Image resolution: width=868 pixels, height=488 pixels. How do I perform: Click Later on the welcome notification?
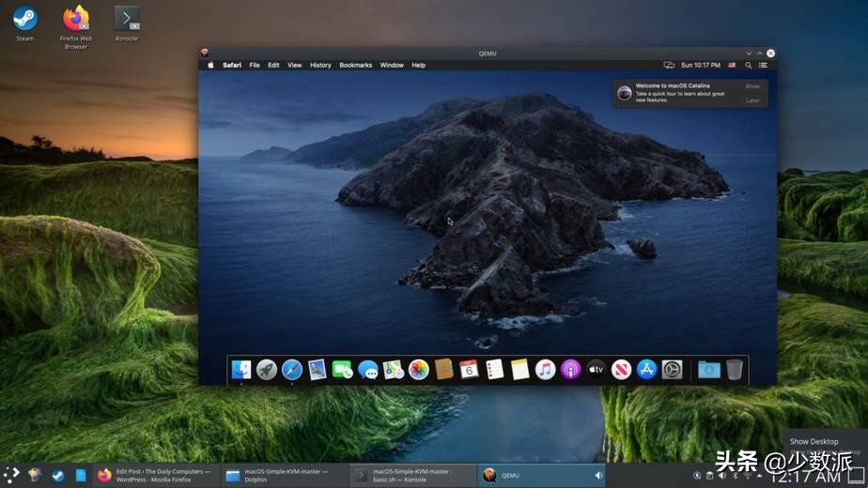pyautogui.click(x=752, y=99)
